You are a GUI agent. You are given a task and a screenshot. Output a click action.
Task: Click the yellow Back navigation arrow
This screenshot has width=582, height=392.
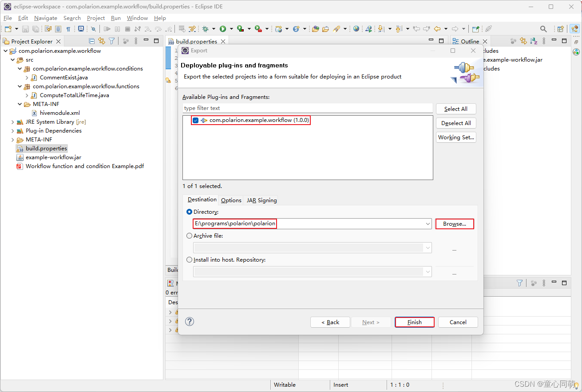[437, 29]
